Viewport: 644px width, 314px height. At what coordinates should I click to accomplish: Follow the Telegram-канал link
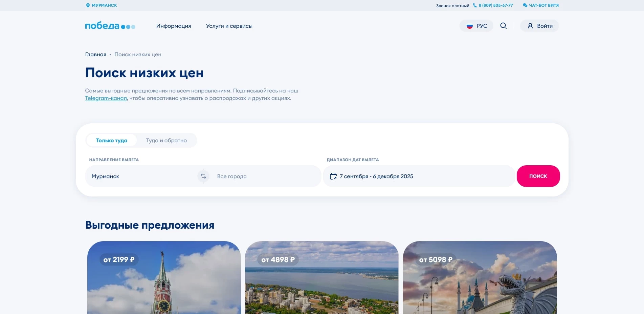(x=106, y=98)
